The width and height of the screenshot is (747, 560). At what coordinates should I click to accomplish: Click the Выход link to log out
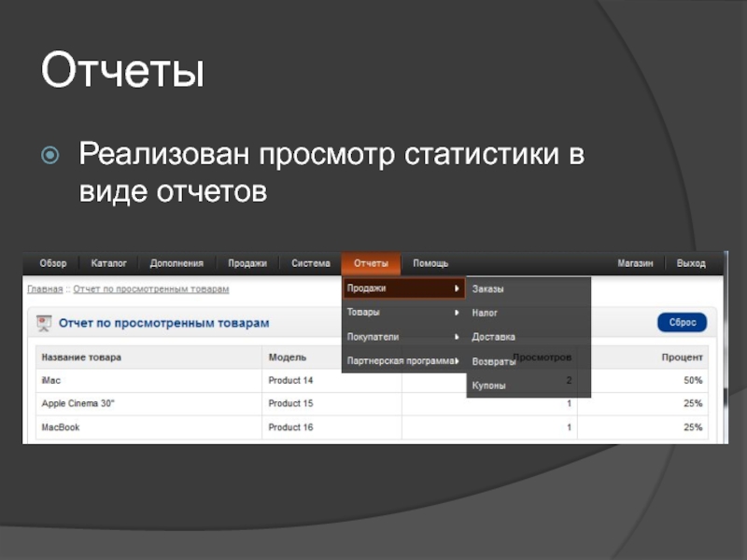[691, 264]
